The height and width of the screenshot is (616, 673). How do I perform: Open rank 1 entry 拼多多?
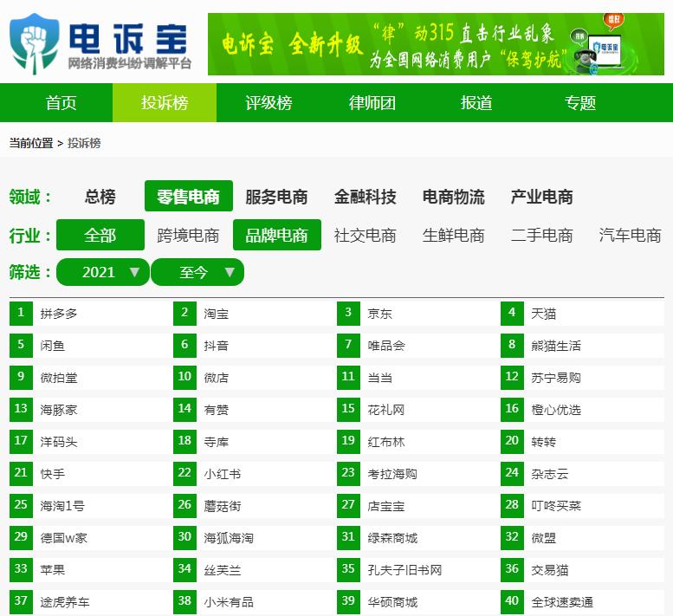click(x=59, y=314)
